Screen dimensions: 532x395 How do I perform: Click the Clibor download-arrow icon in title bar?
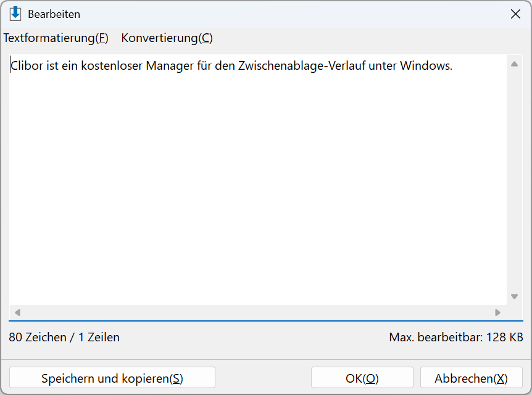click(15, 14)
